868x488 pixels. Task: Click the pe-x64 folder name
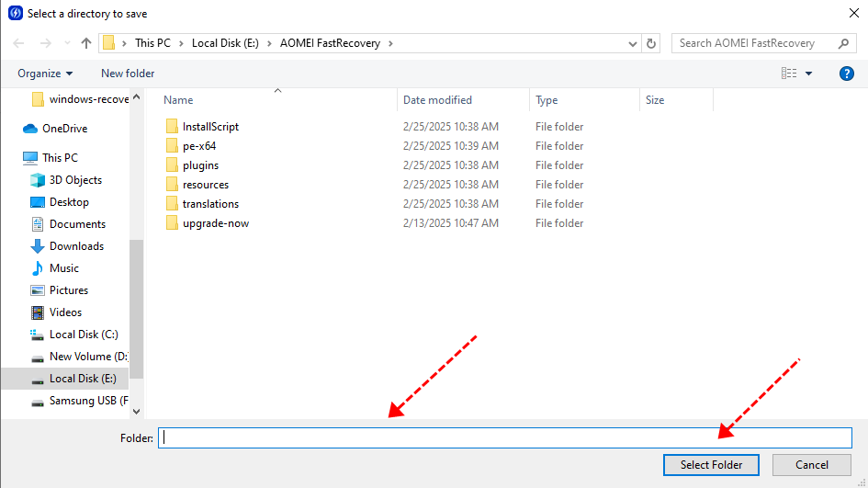(199, 146)
